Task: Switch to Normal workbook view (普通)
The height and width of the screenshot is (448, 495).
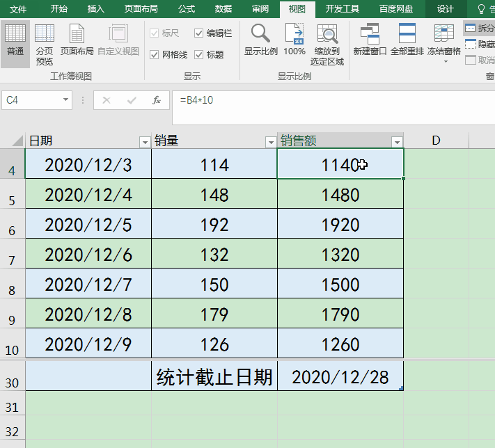Action: pos(15,44)
